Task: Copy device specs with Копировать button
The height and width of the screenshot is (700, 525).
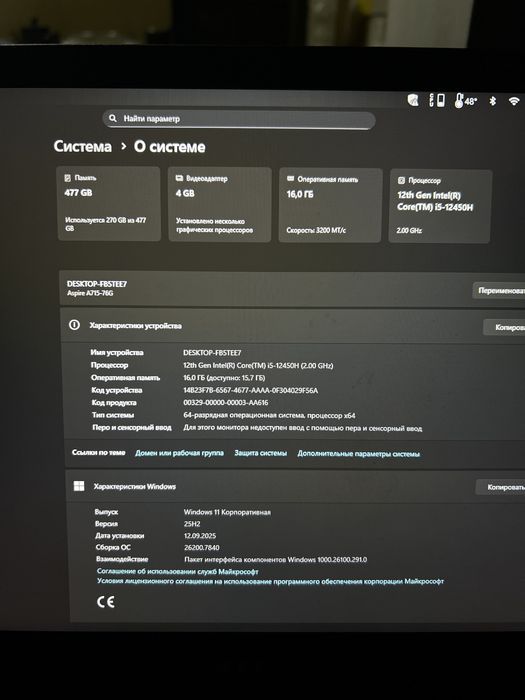Action: coord(505,327)
